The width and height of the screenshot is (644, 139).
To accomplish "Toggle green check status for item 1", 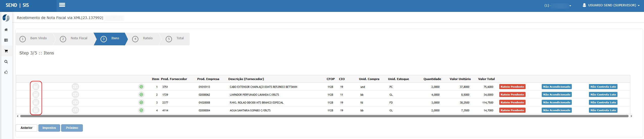I will pos(141,87).
